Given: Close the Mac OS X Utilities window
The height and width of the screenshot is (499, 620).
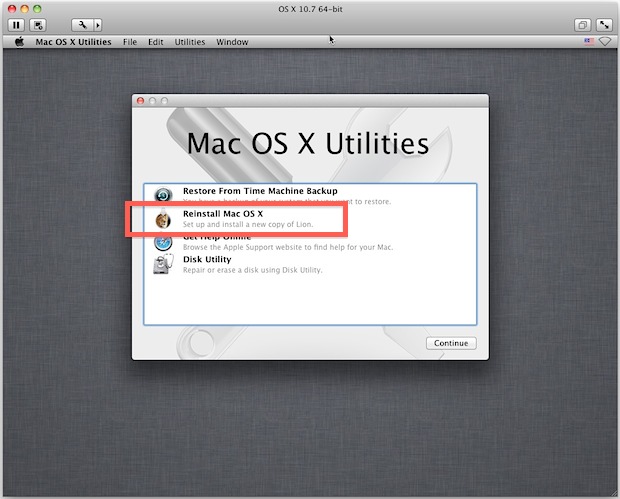Looking at the screenshot, I should pyautogui.click(x=140, y=101).
